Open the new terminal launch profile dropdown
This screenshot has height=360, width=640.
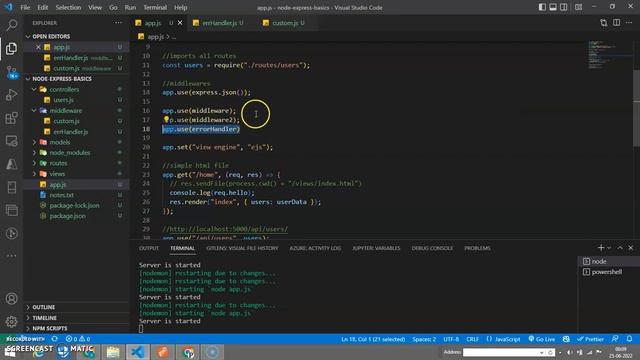click(609, 248)
